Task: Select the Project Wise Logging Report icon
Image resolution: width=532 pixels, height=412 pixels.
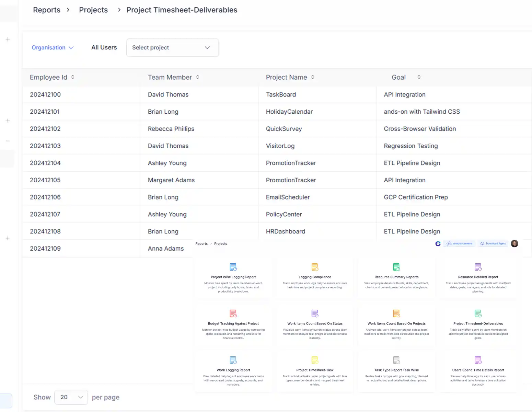Action: pos(233,267)
